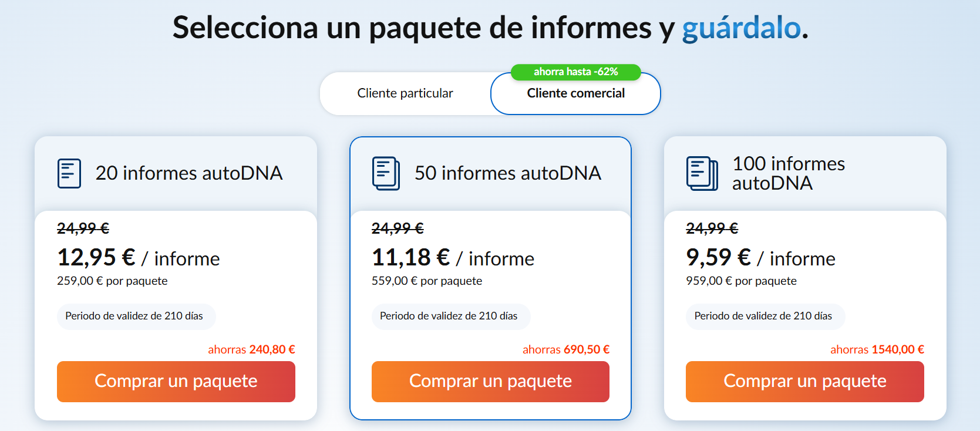Click the '559,00 € por paquete' text

427,281
